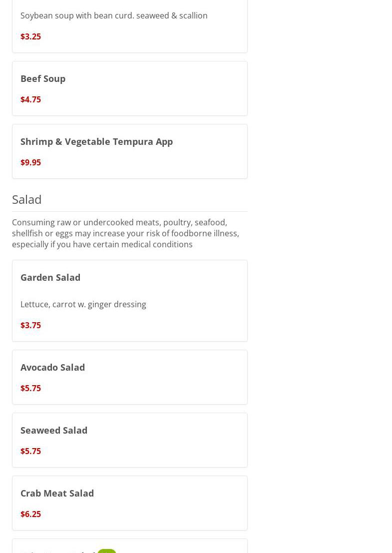Click the $4.75 Beef Soup price
The height and width of the screenshot is (553, 392).
pos(30,99)
